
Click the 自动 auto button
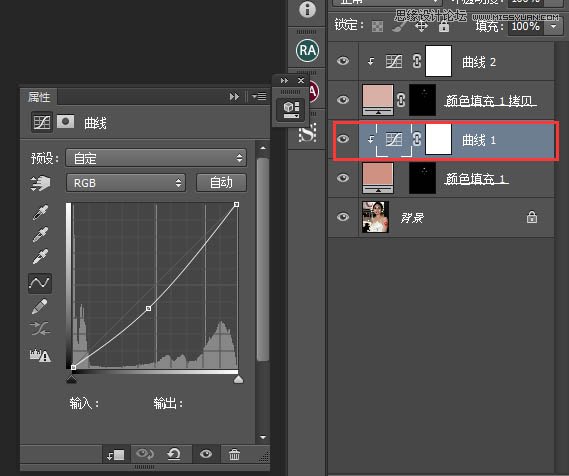[x=221, y=182]
